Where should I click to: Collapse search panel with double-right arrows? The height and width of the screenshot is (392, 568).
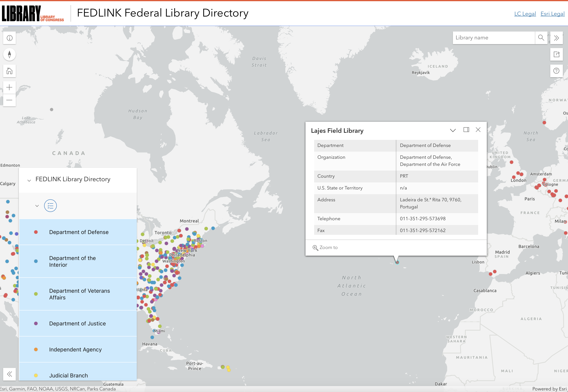[556, 38]
